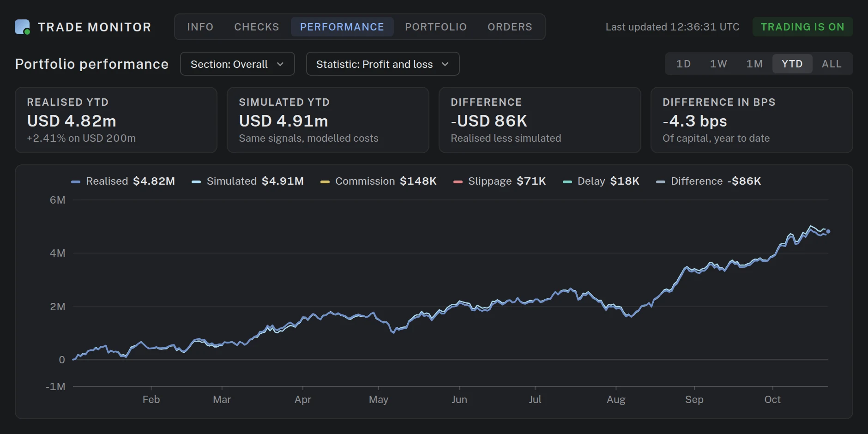Image resolution: width=868 pixels, height=434 pixels.
Task: Click the Aug label on the x-axis
Action: pyautogui.click(x=616, y=399)
